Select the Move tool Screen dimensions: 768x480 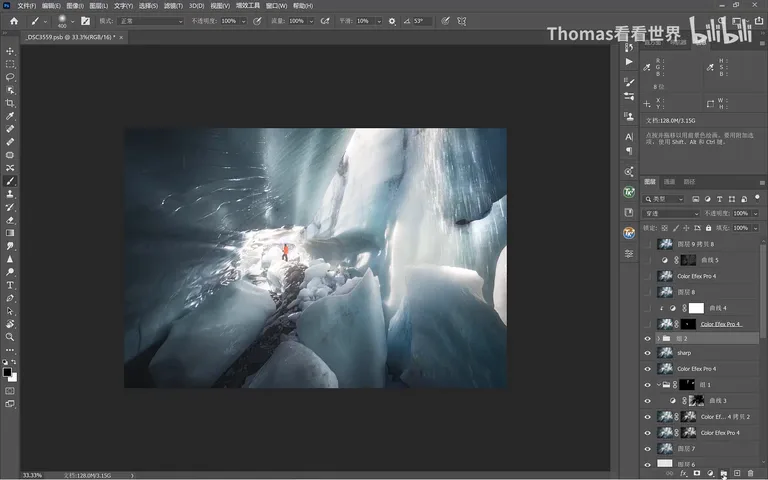10,51
